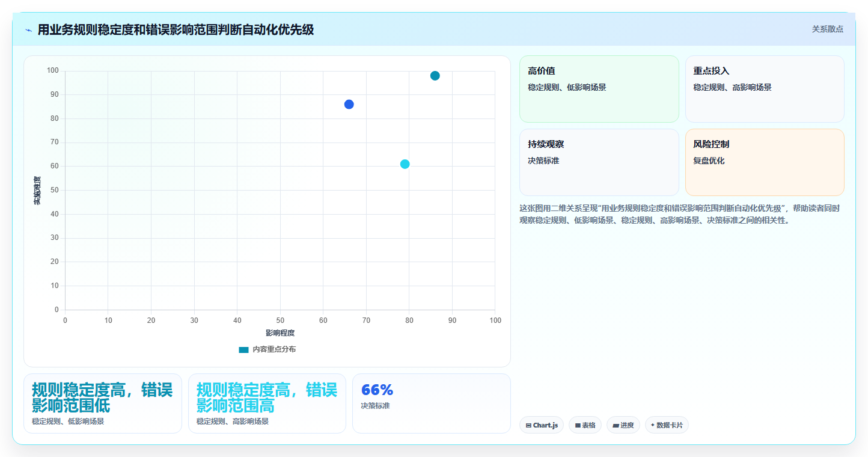Click the lightning icon beside the title
This screenshot has height=457, width=868.
point(29,30)
